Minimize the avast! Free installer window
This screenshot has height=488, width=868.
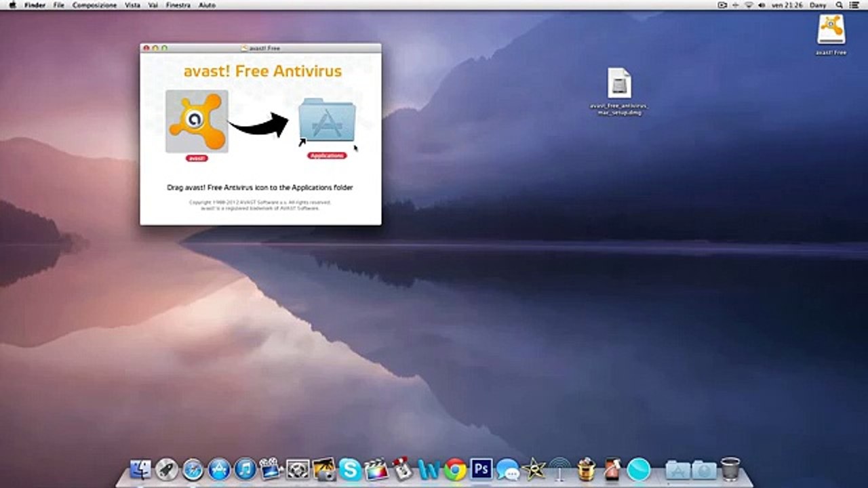pos(155,48)
